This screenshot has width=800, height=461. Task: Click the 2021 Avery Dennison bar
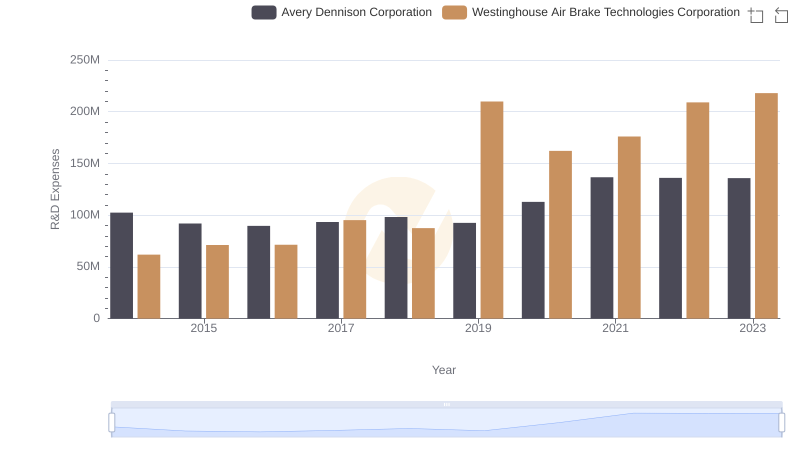coord(602,248)
